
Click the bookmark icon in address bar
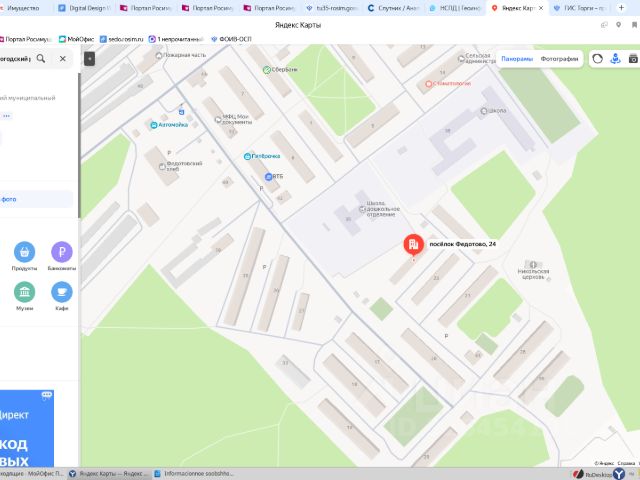634,25
